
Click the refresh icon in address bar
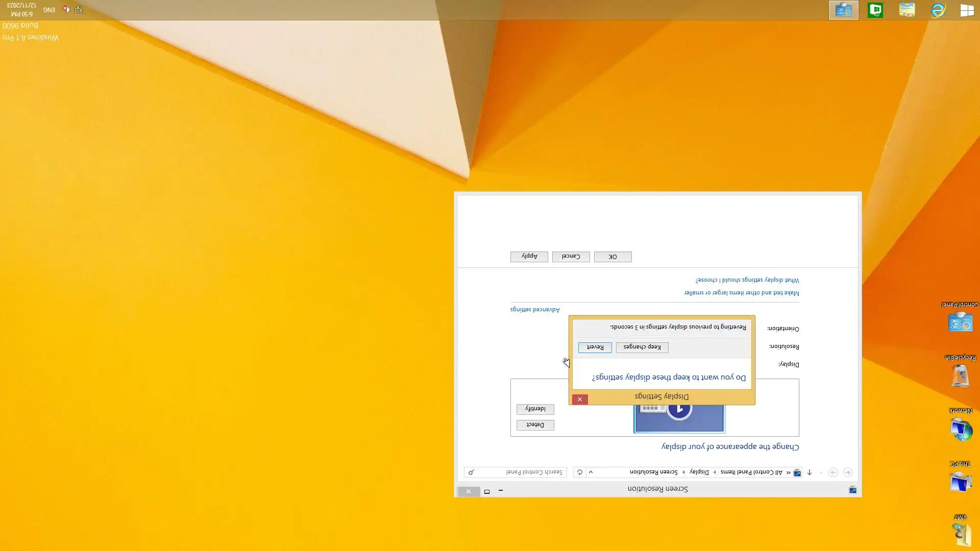click(579, 472)
